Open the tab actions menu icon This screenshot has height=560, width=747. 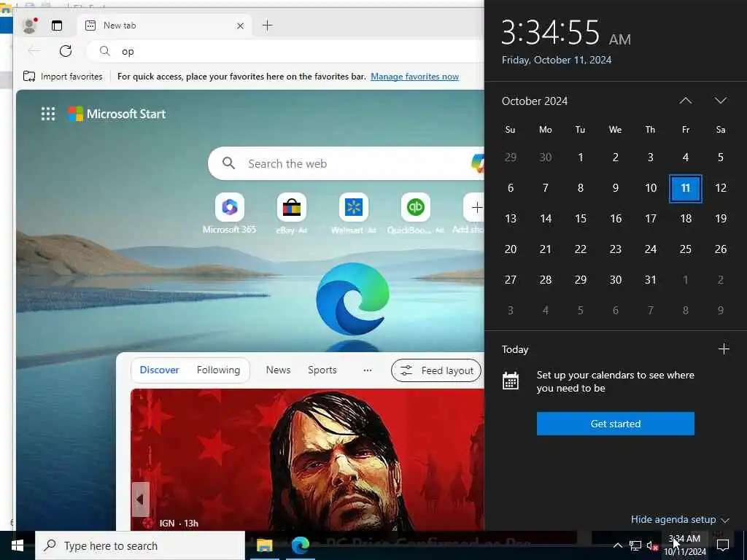[x=57, y=26]
